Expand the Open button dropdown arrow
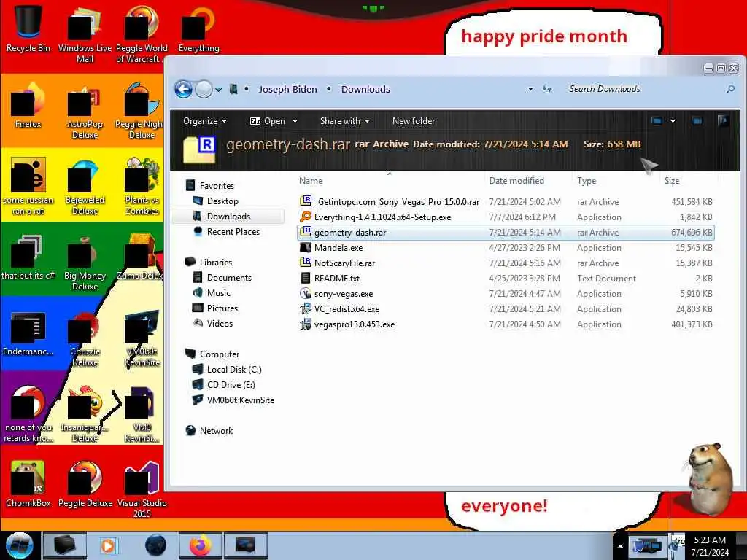The image size is (747, 560). click(295, 121)
